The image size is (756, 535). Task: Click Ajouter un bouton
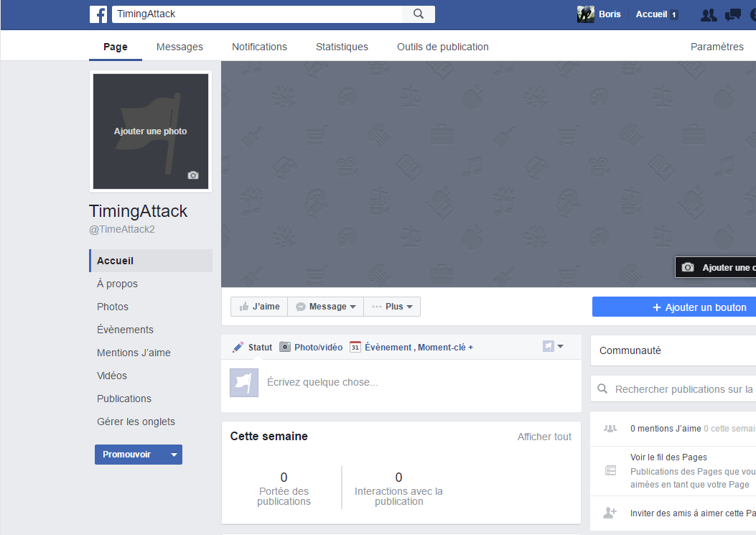pyautogui.click(x=674, y=307)
